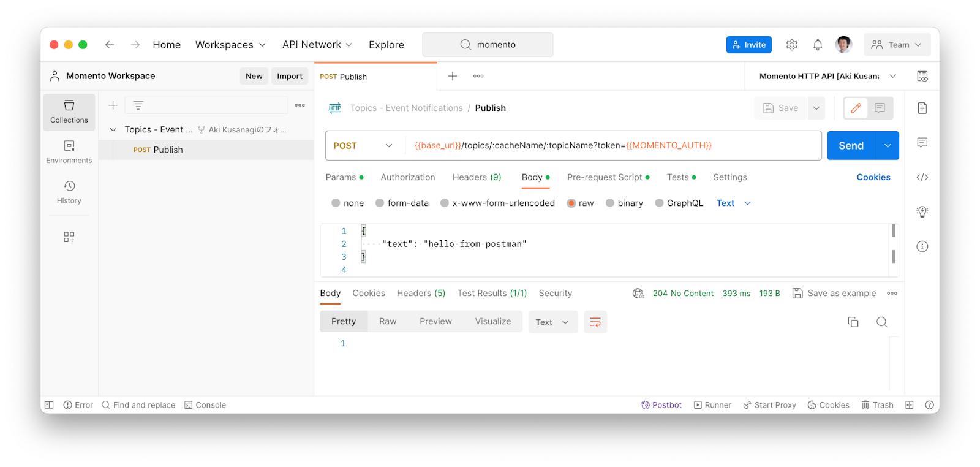The height and width of the screenshot is (467, 980).
Task: Open the response Test Results tab
Action: click(x=492, y=294)
